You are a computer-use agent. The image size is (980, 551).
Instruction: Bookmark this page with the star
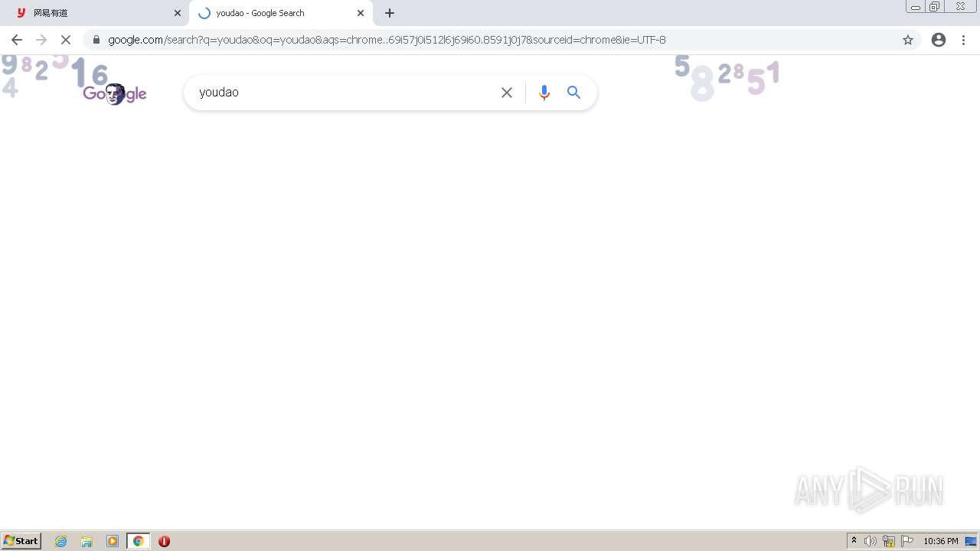coord(908,40)
